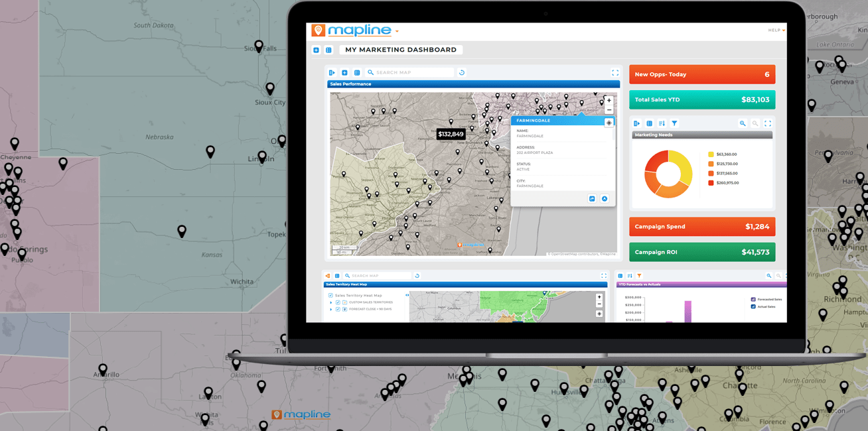Screen dimensions: 868x431
Task: Toggle the Custom Sales Territories checkbox
Action: click(x=338, y=302)
